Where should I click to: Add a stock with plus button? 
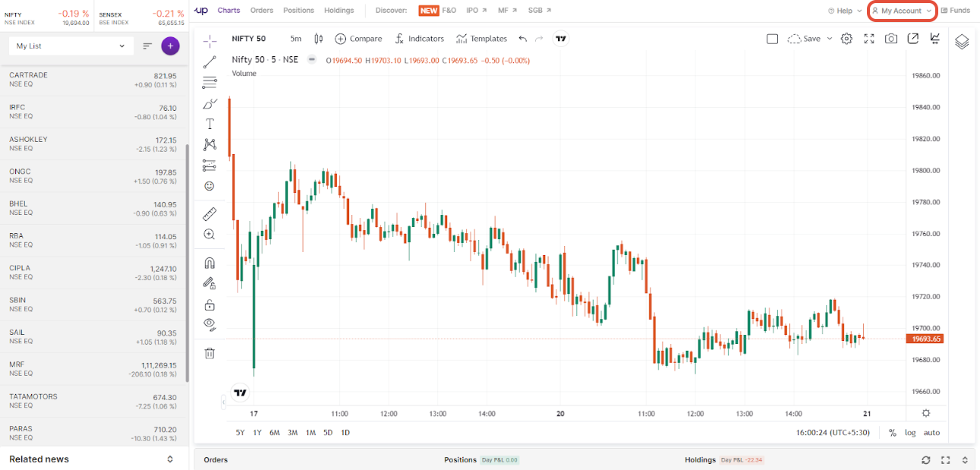[x=170, y=46]
